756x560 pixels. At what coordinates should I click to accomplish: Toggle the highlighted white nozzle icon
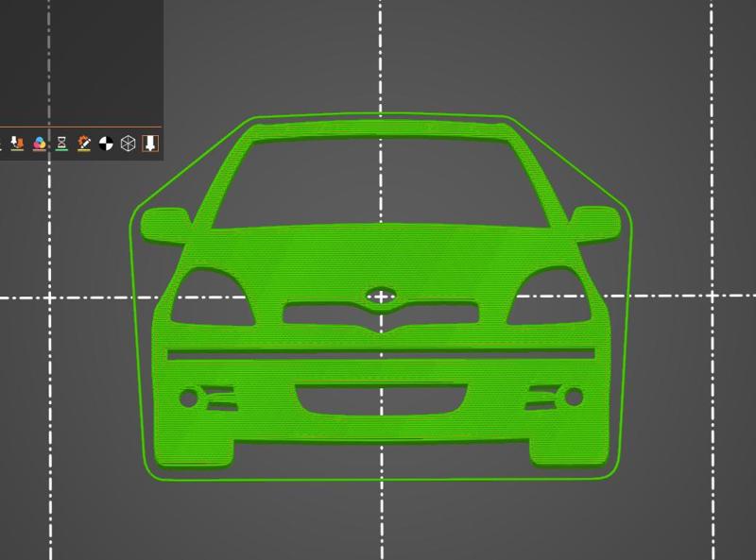[x=150, y=144]
